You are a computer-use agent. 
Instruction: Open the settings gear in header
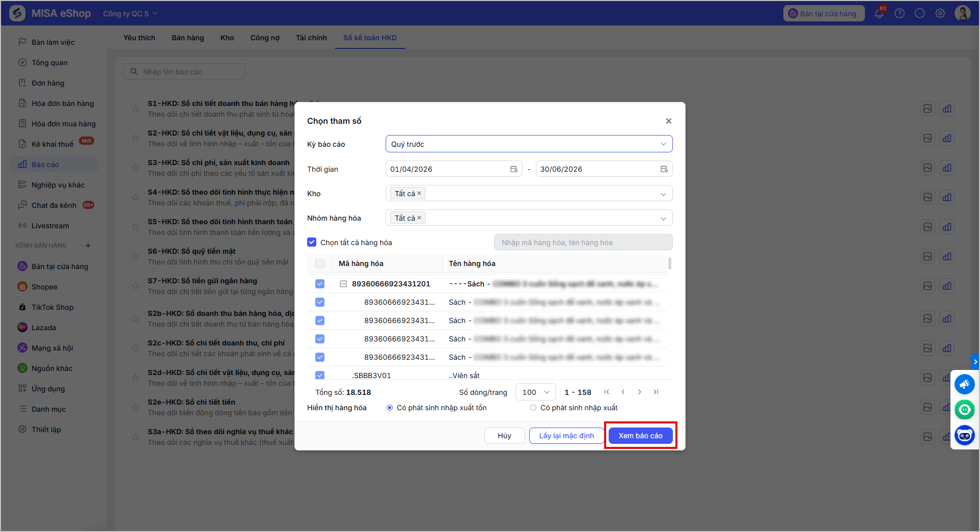pos(940,13)
